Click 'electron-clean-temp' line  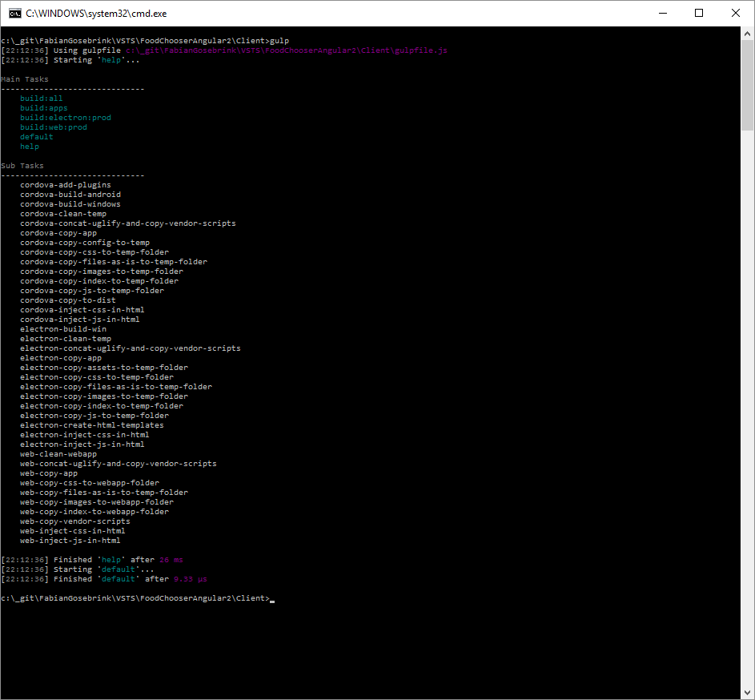66,339
